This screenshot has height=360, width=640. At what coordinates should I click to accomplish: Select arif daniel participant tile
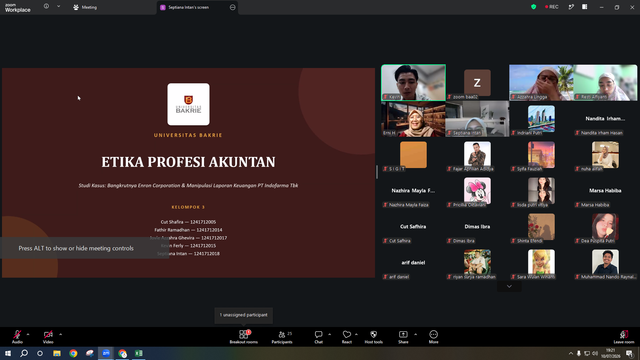pyautogui.click(x=413, y=263)
